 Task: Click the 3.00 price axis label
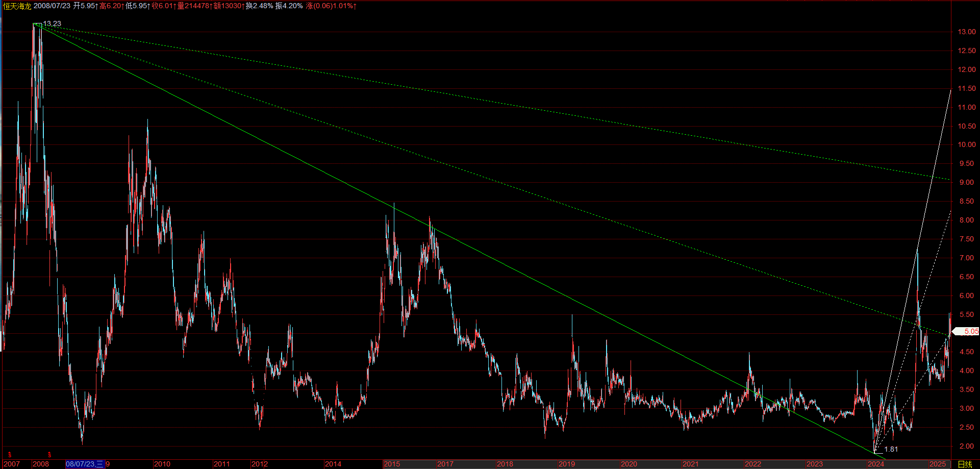pyautogui.click(x=968, y=408)
